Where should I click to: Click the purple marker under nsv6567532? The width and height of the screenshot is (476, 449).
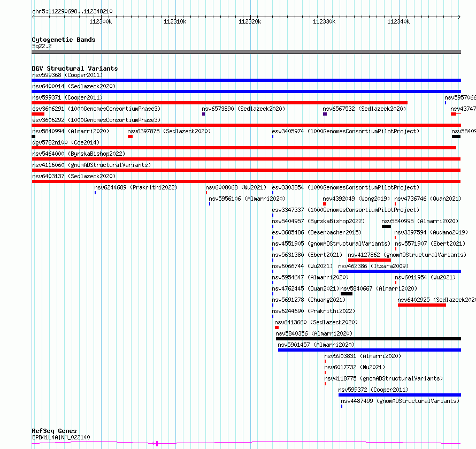tap(325, 114)
